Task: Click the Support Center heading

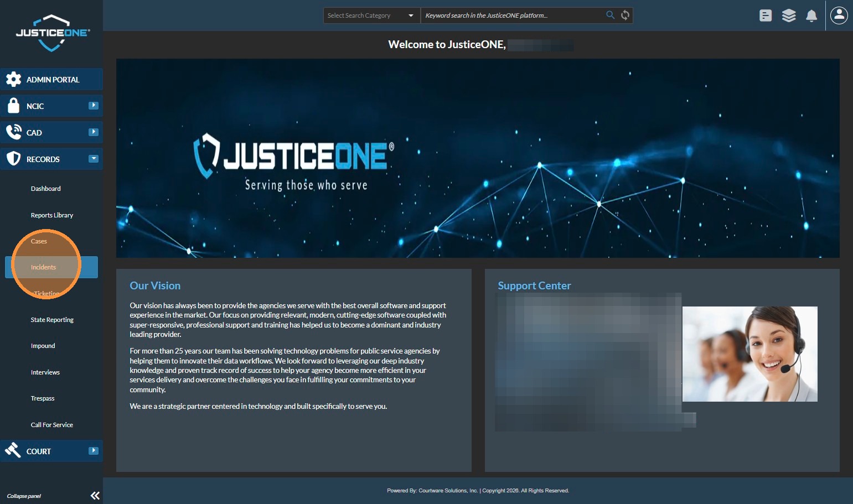Action: pos(534,285)
